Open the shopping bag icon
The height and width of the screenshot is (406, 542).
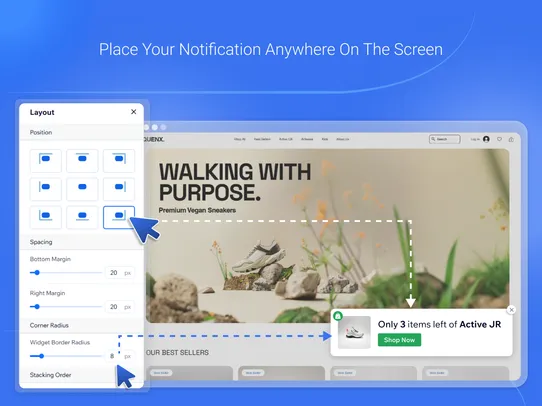511,139
